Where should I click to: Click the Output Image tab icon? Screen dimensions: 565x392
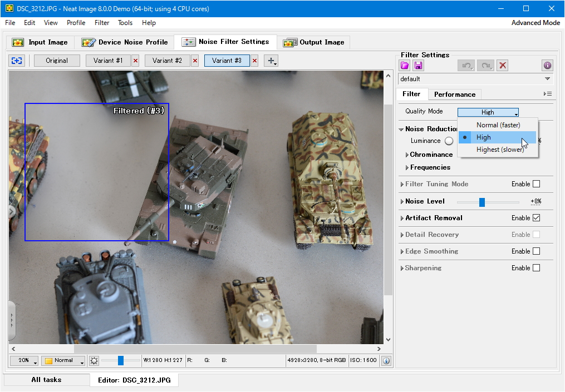(290, 43)
